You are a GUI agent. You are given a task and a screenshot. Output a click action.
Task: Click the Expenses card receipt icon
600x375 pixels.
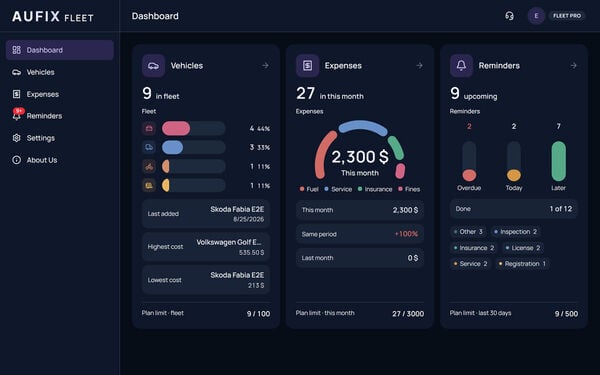(307, 66)
